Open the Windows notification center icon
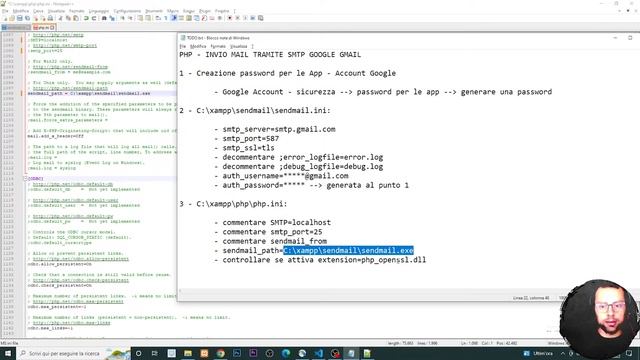This screenshot has width=640, height=360. [629, 353]
